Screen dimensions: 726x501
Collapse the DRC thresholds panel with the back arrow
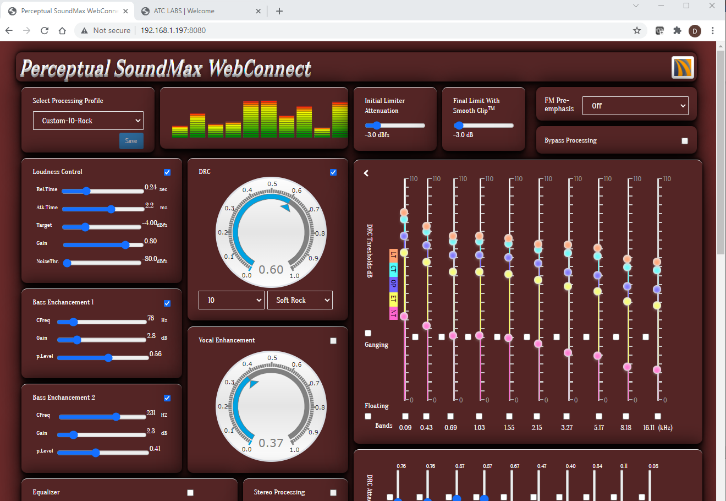point(366,173)
